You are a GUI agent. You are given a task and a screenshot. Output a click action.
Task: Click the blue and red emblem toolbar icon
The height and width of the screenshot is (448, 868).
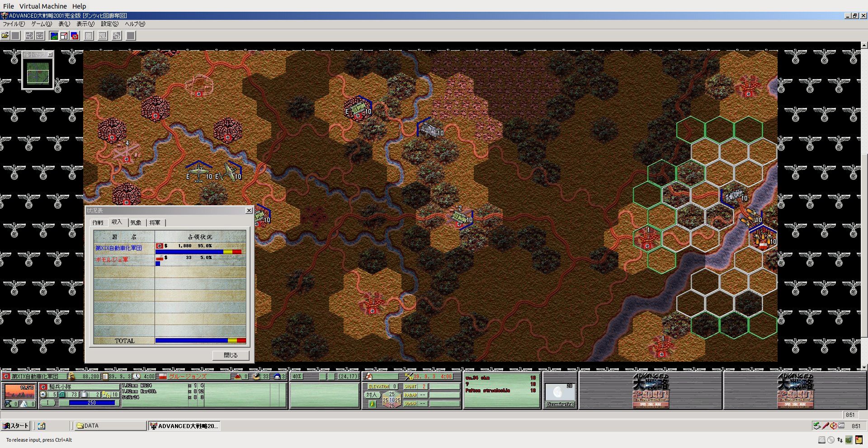pyautogui.click(x=75, y=36)
